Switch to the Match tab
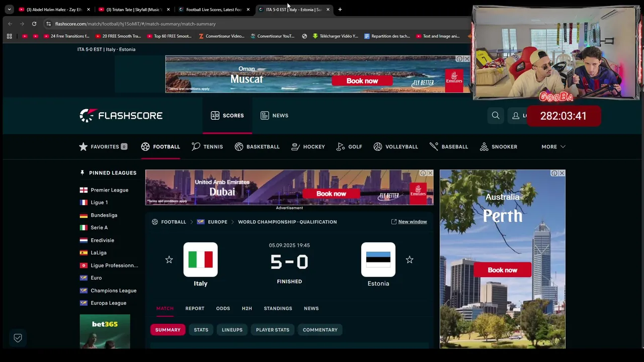644x362 pixels. click(165, 308)
